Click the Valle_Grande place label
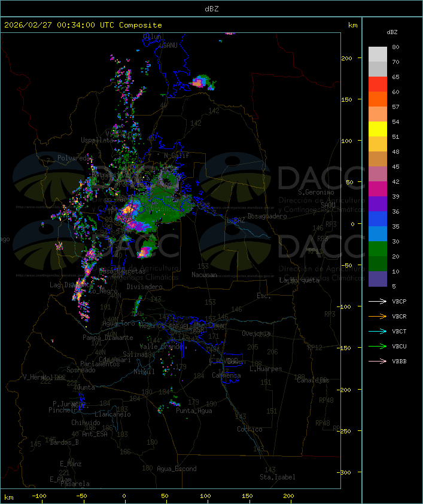This screenshot has height=504, width=423. [x=161, y=347]
